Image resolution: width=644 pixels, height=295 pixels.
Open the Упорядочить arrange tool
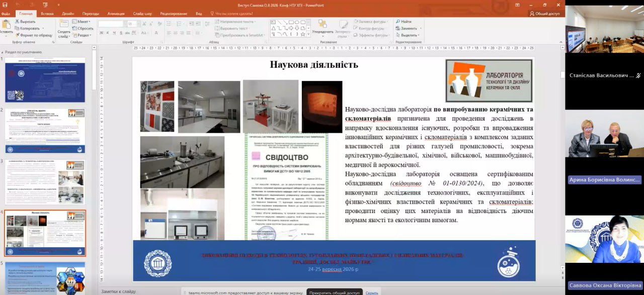[x=323, y=29]
